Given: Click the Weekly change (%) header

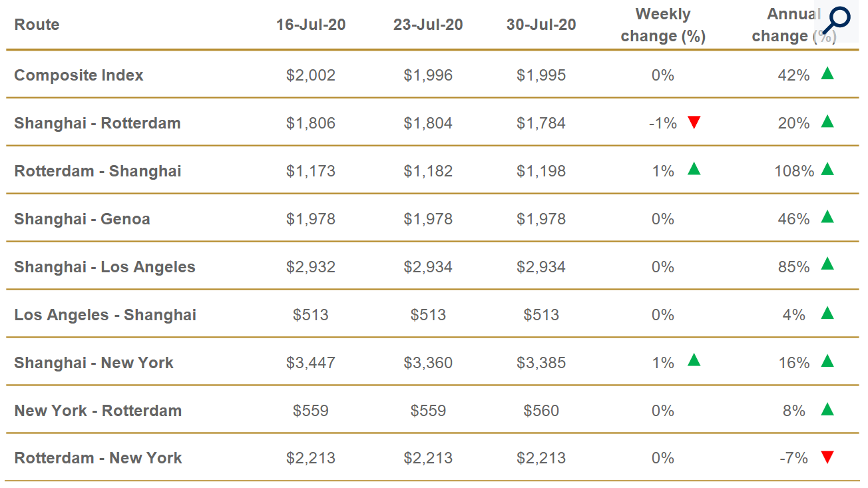Looking at the screenshot, I should pos(663,25).
